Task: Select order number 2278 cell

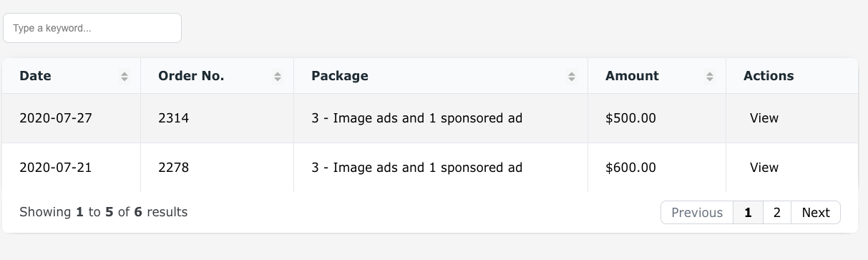Action: [217, 168]
